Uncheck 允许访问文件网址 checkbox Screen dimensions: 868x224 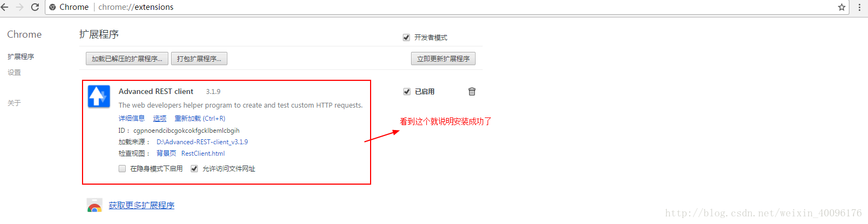pyautogui.click(x=194, y=168)
